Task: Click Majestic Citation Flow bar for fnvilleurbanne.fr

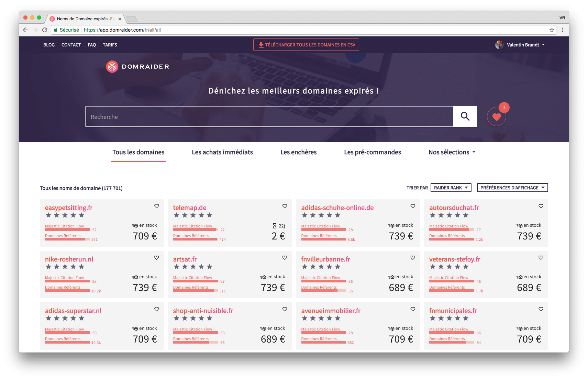Action: click(x=324, y=281)
